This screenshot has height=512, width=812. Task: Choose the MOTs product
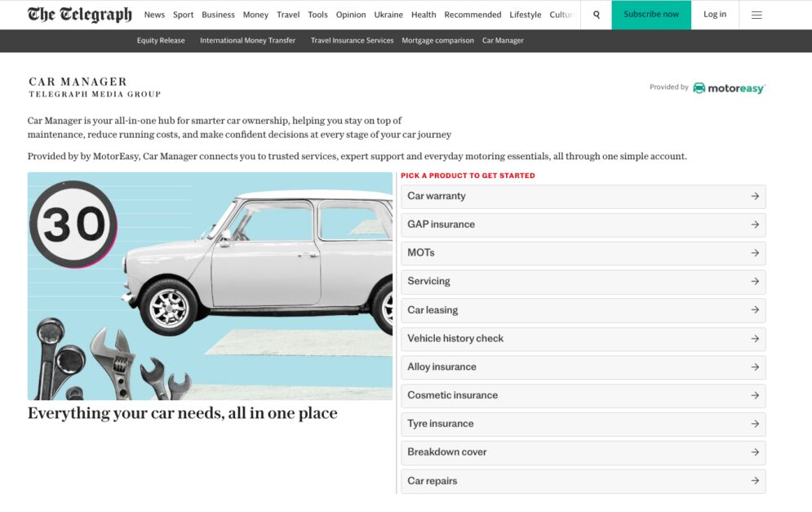pyautogui.click(x=583, y=253)
